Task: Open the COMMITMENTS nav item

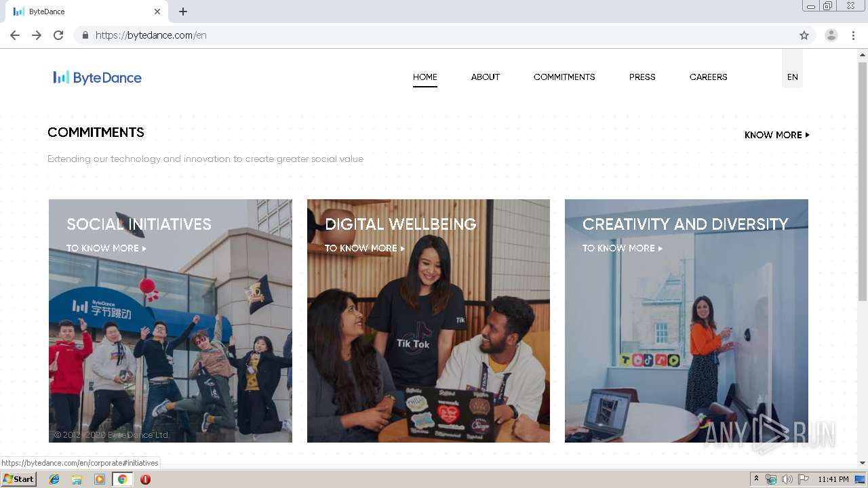Action: [x=564, y=77]
